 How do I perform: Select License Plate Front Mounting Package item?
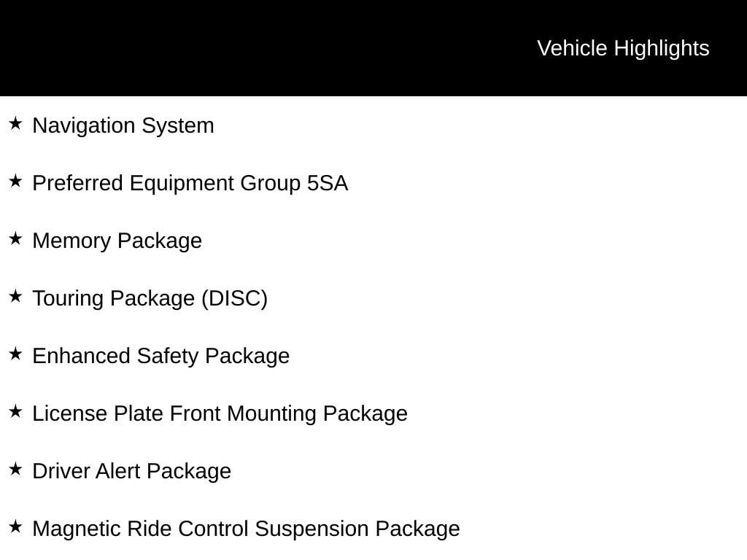tap(220, 414)
